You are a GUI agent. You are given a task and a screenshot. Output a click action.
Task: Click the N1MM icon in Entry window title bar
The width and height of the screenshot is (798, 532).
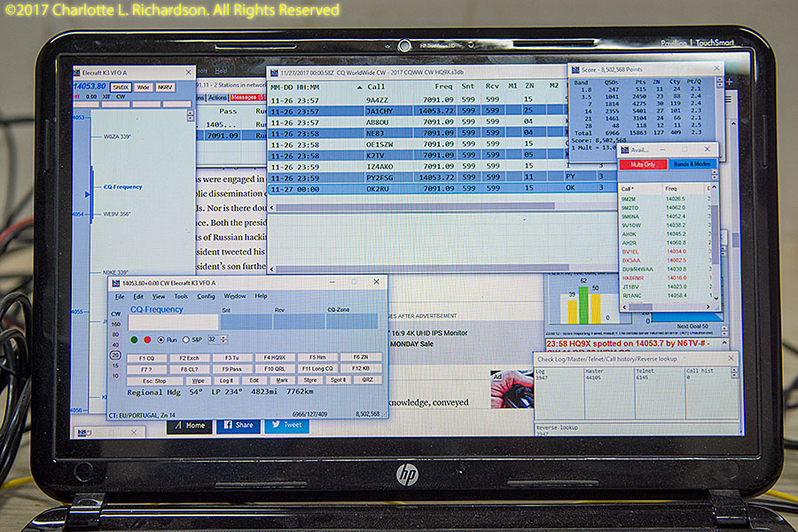[115, 282]
